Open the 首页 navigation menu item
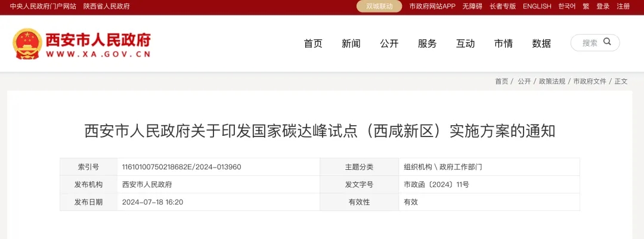This screenshot has height=239, width=644. (313, 44)
